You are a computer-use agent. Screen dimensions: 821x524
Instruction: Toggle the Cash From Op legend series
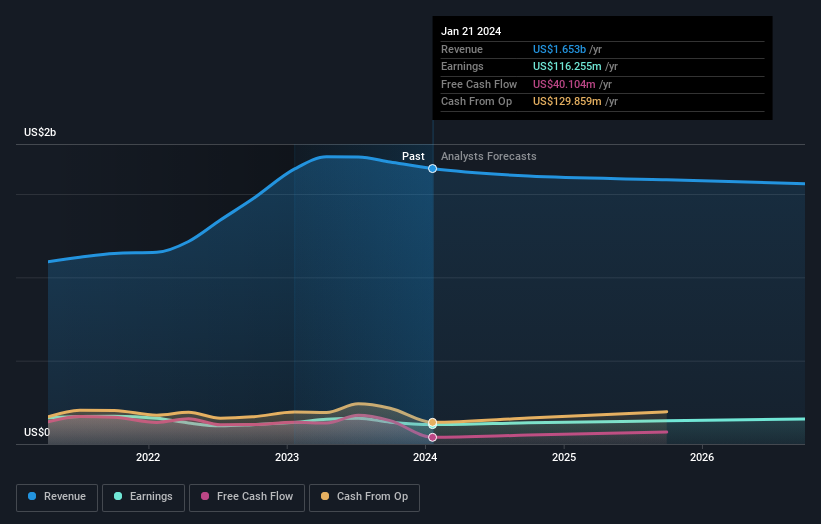pos(364,497)
